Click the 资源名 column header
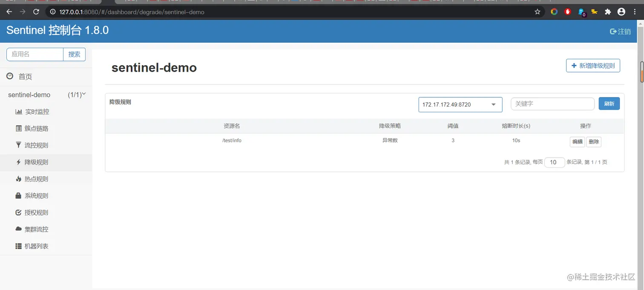644x290 pixels. (232, 126)
